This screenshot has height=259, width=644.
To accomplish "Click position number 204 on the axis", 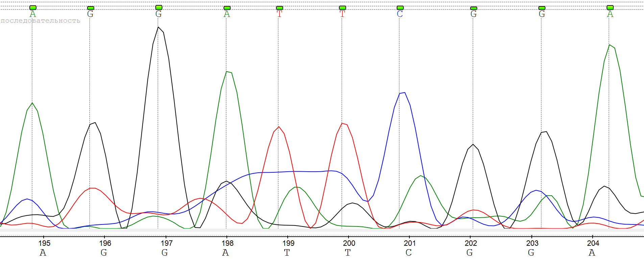I will coord(593,243).
